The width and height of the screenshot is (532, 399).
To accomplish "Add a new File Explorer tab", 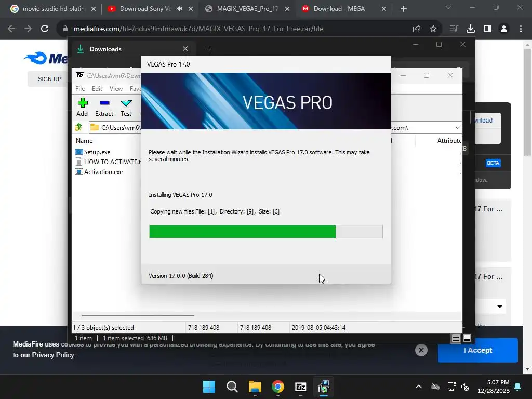I will pyautogui.click(x=208, y=49).
